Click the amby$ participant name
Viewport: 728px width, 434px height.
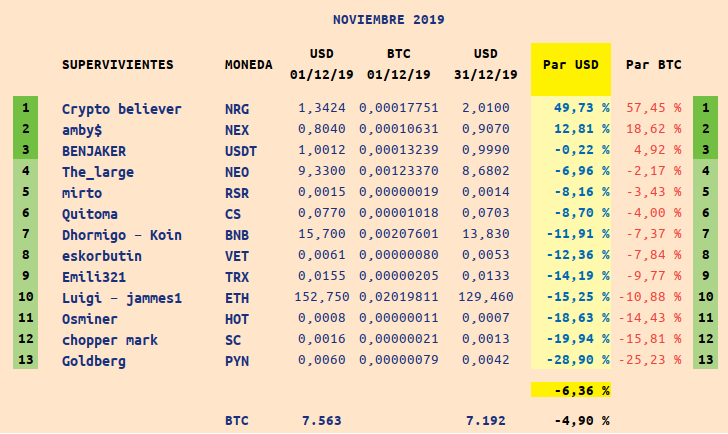click(82, 130)
